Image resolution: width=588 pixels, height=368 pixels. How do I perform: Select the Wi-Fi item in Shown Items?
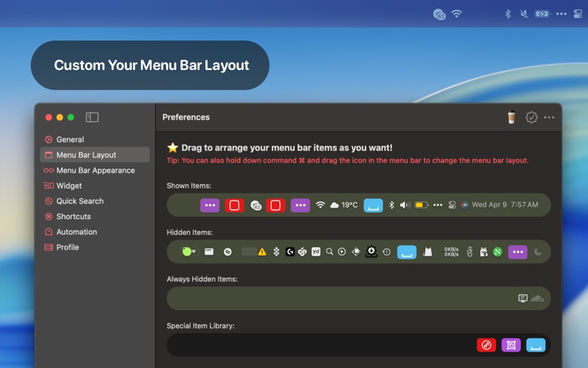(x=320, y=205)
